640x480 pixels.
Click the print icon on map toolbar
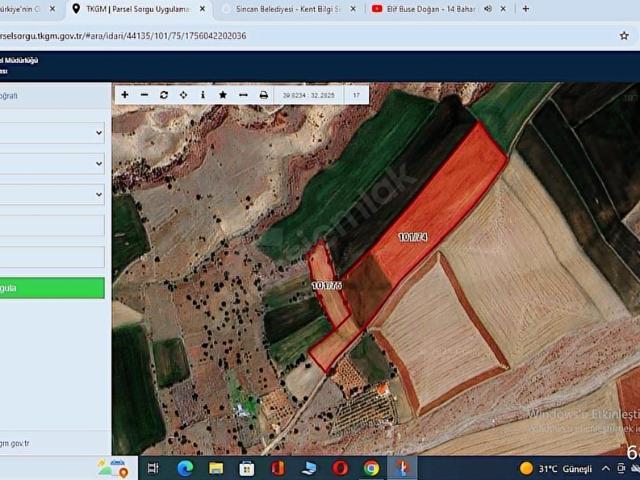pyautogui.click(x=264, y=95)
